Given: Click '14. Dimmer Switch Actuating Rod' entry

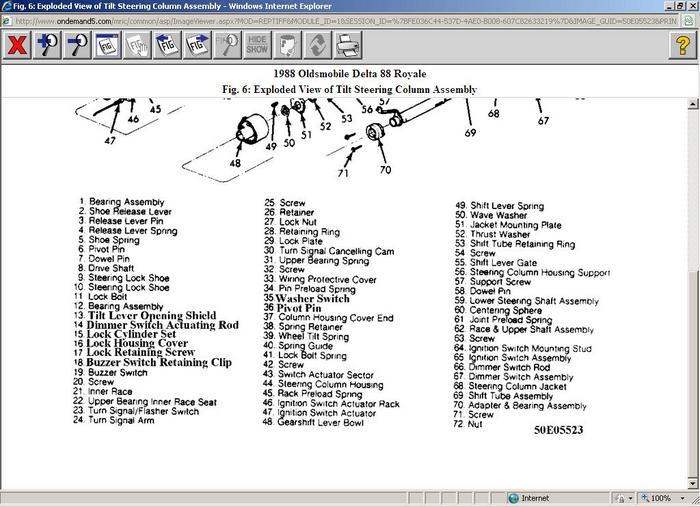Looking at the screenshot, I should [x=156, y=325].
